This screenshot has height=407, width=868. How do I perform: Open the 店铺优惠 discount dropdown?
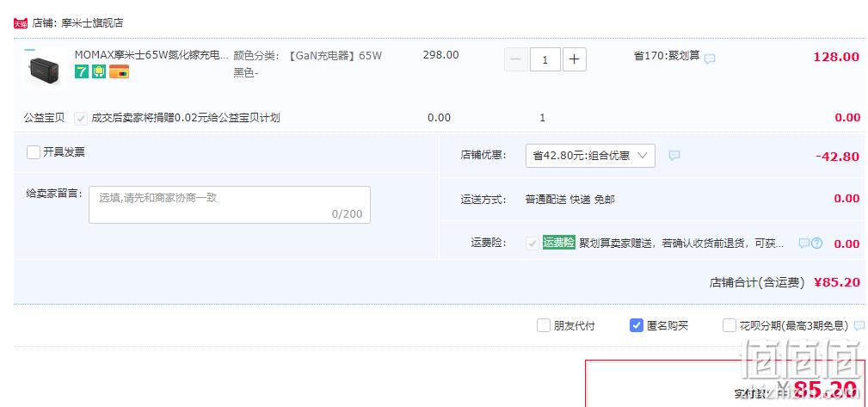click(x=590, y=156)
